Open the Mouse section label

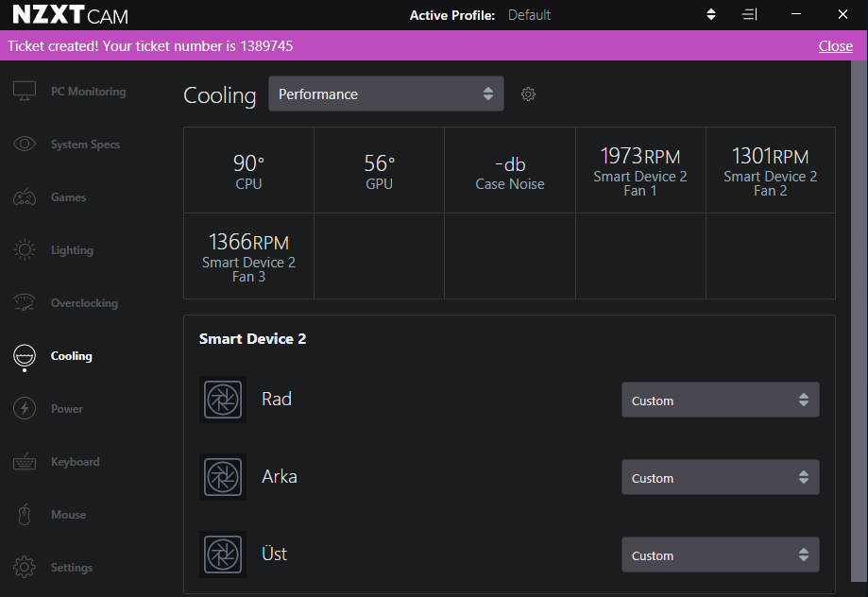[x=68, y=515]
